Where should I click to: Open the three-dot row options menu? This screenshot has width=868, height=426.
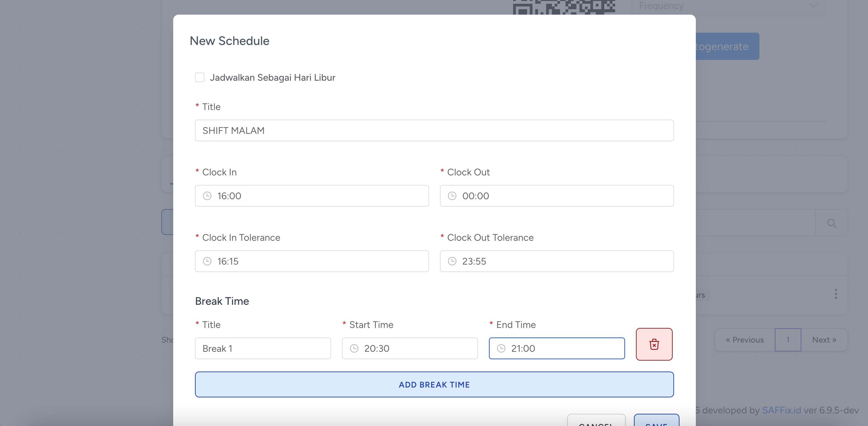click(x=836, y=294)
